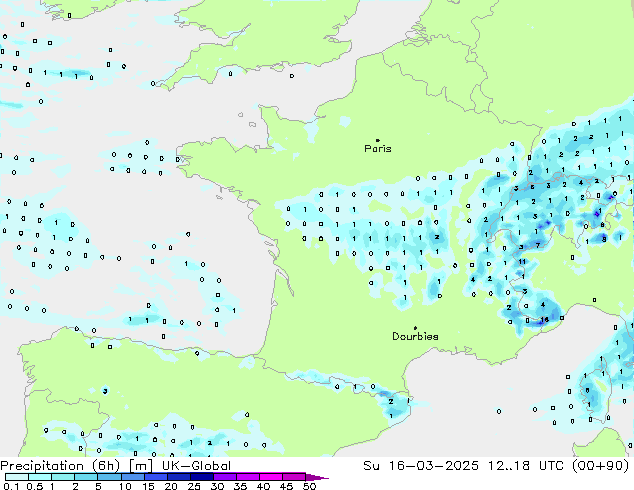The width and height of the screenshot is (634, 490).
Task: Select the Dourbies dot marker
Action: click(415, 328)
